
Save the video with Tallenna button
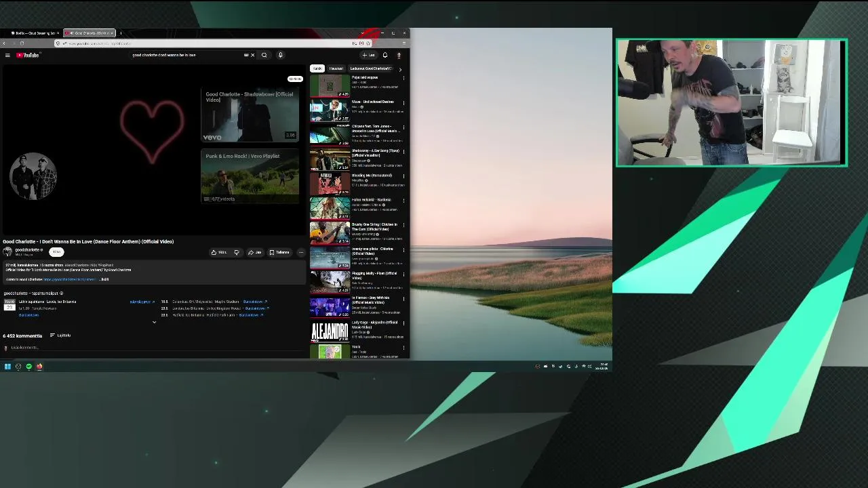tap(279, 252)
